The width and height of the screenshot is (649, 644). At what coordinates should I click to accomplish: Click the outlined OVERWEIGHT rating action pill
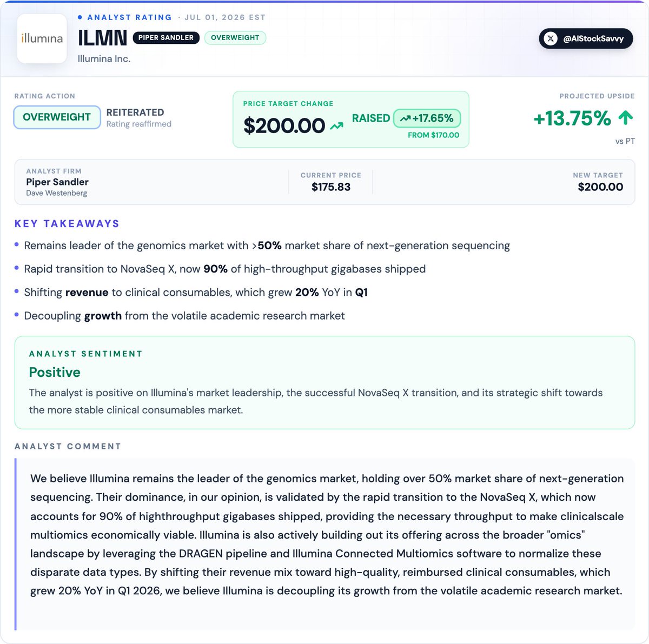tap(57, 117)
